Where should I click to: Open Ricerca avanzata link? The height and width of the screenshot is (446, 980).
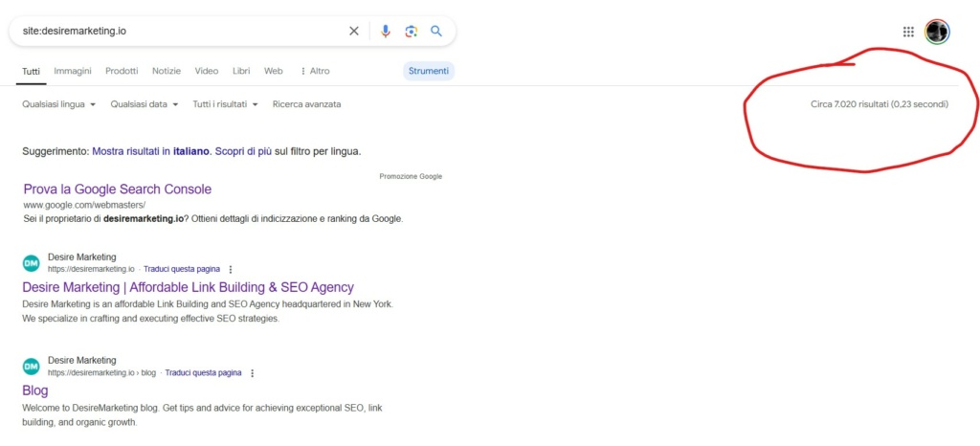pos(307,104)
